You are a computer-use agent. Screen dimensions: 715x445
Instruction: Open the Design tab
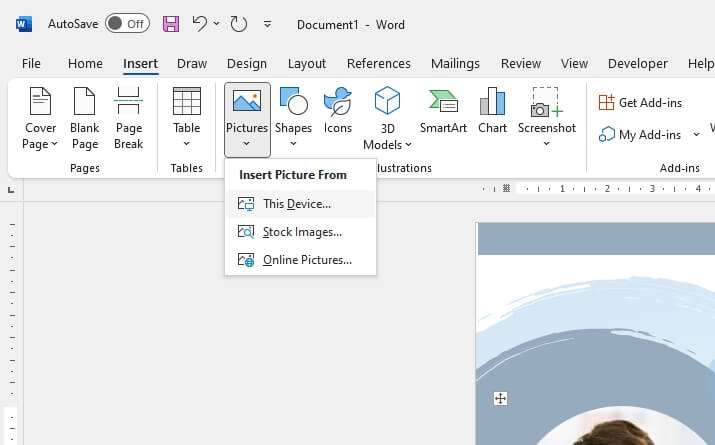(247, 63)
